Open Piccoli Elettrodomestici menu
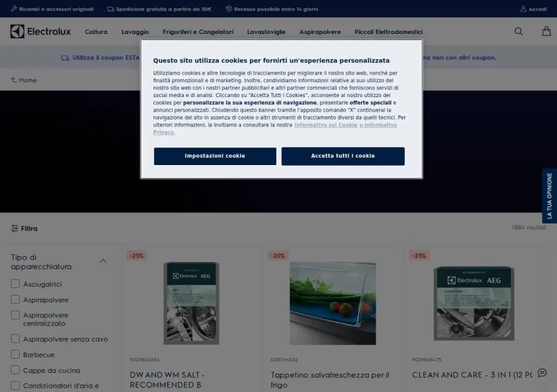The height and width of the screenshot is (392, 557). [389, 32]
